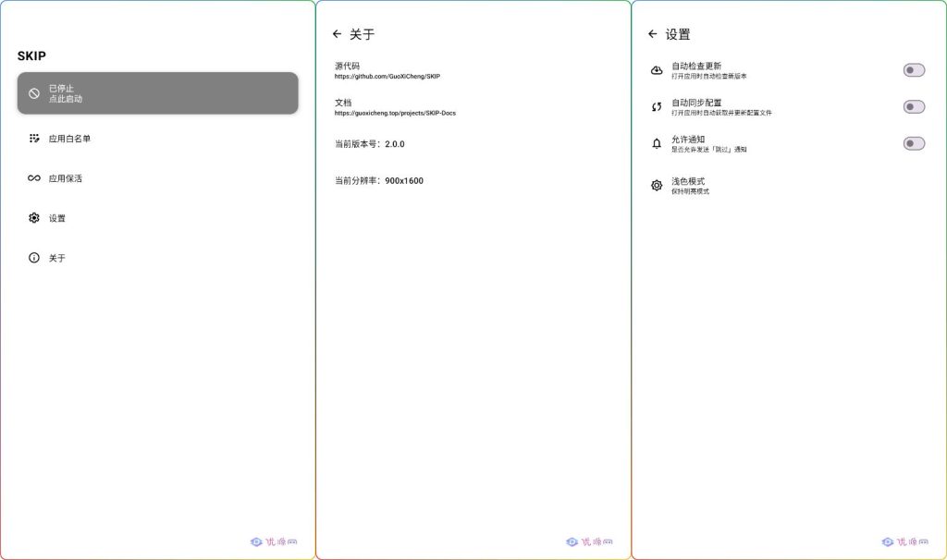Go back from the 关于 screen
The width and height of the screenshot is (947, 560).
click(337, 34)
